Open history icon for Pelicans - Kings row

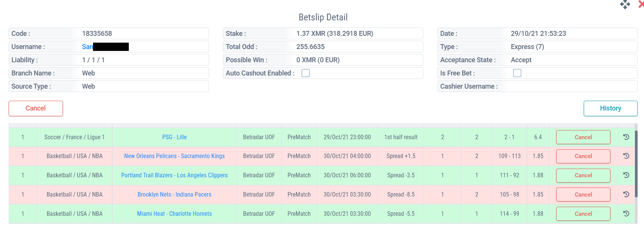click(626, 156)
